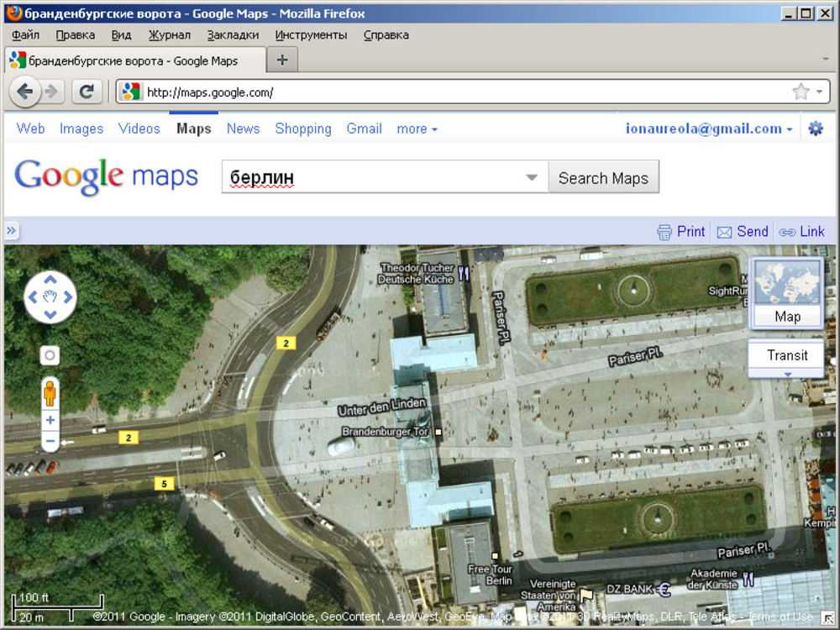Collapse the left side panel arrows

[12, 231]
